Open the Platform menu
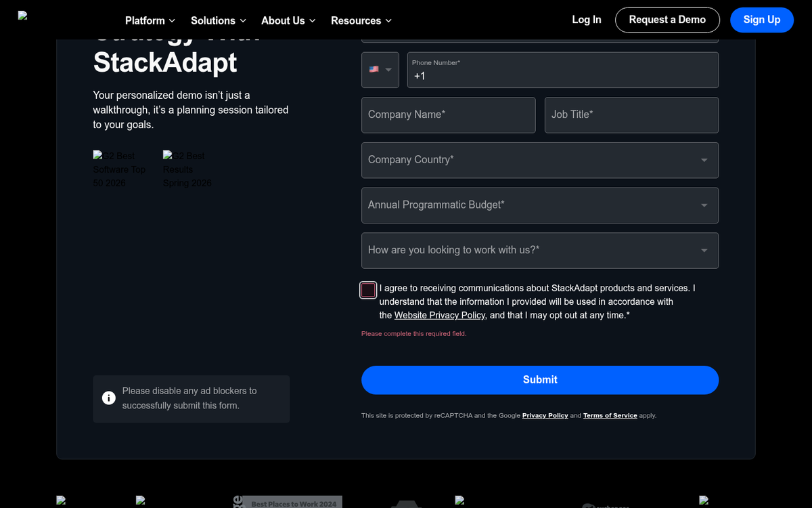The image size is (812, 508). point(150,20)
